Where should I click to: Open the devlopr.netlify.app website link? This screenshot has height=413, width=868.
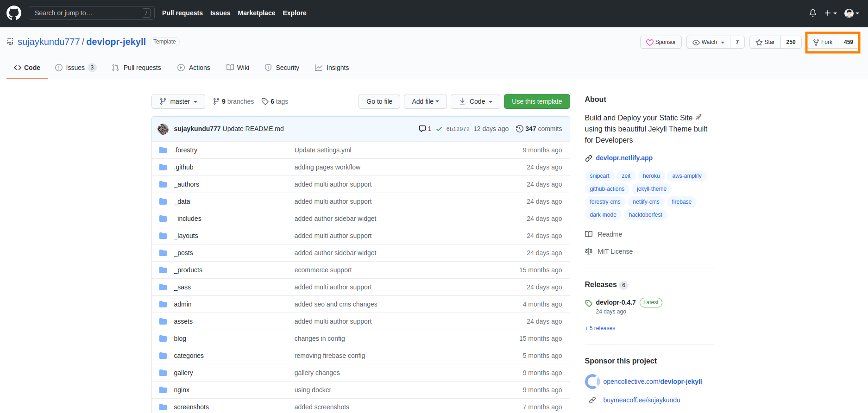click(624, 158)
